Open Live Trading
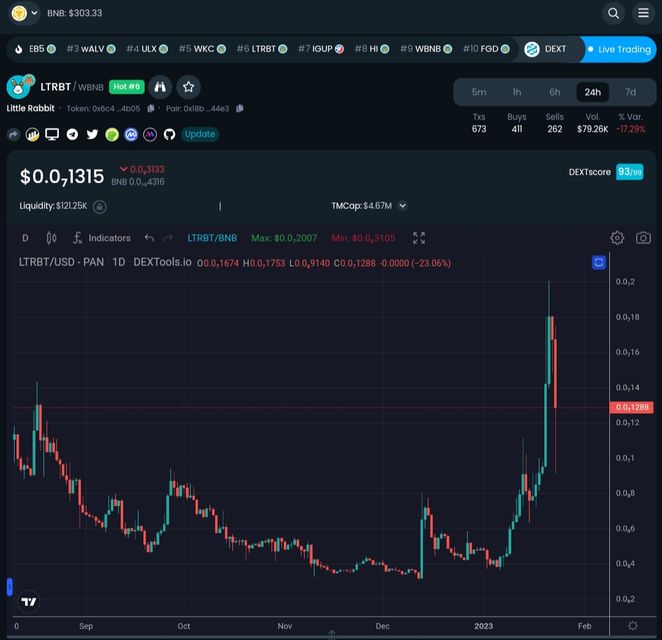The image size is (662, 640). click(619, 49)
